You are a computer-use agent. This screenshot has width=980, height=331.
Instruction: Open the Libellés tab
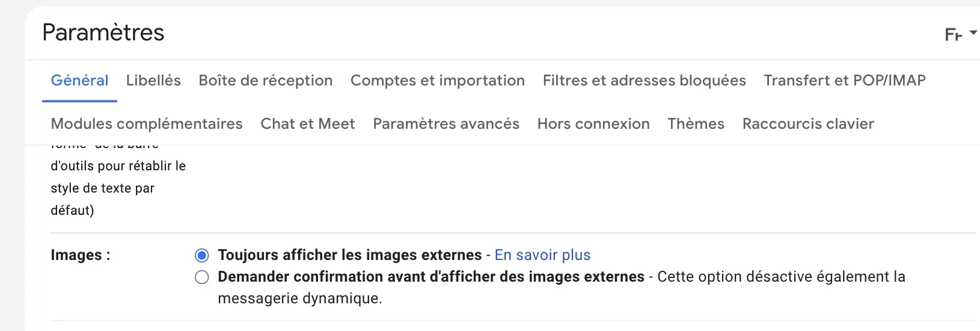[153, 81]
